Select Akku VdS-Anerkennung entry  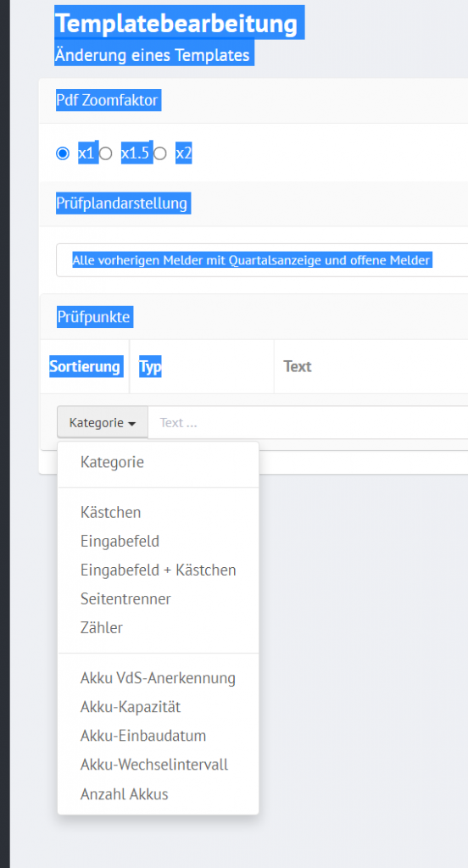point(159,678)
